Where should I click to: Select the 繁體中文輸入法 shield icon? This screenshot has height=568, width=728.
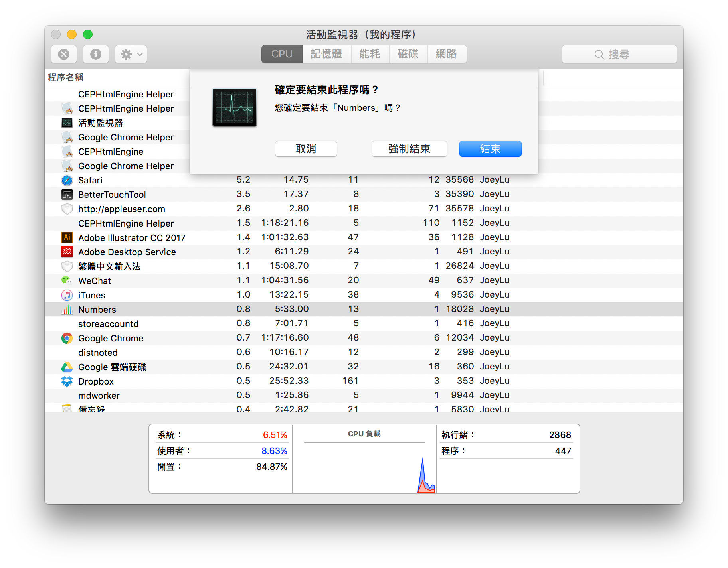tap(67, 266)
